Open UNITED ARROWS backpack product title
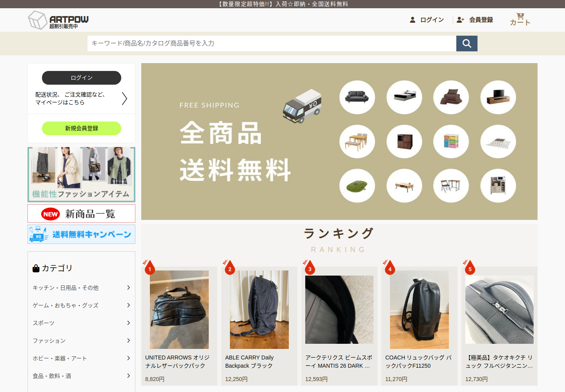The height and width of the screenshot is (392, 565). 177,361
